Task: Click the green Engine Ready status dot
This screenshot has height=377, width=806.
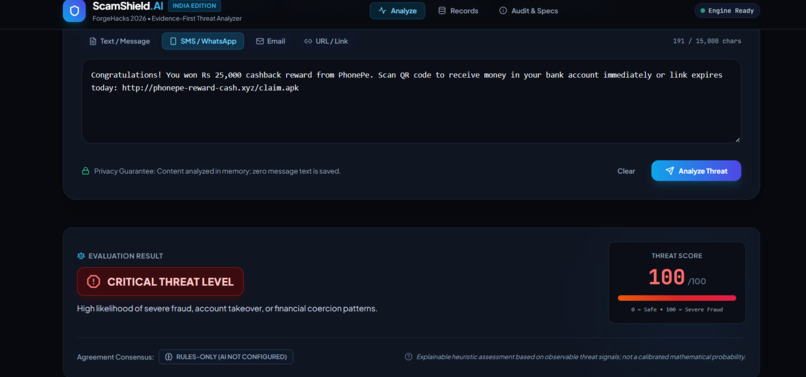Action: pyautogui.click(x=703, y=11)
